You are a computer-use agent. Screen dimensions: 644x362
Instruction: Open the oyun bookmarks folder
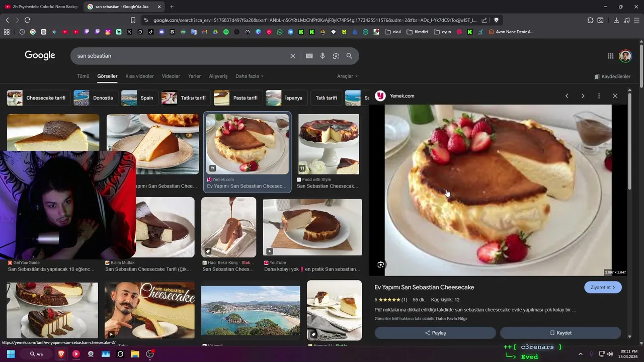coord(442,32)
